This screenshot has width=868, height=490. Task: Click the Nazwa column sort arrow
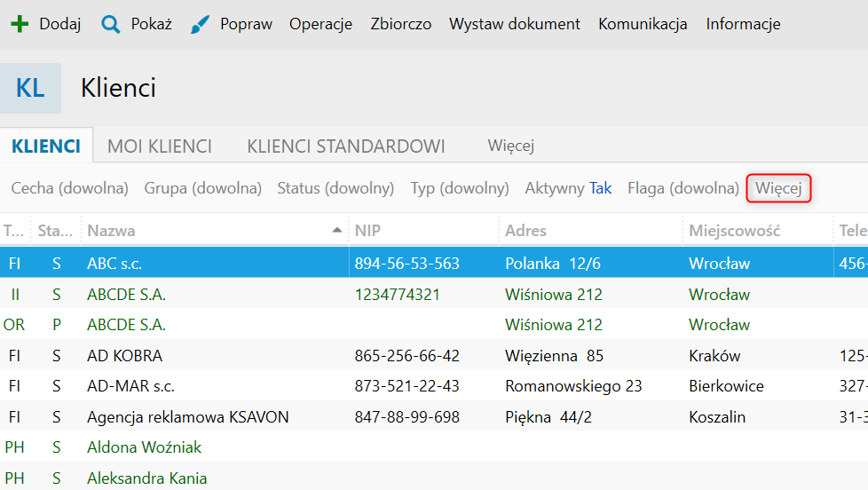(x=336, y=231)
